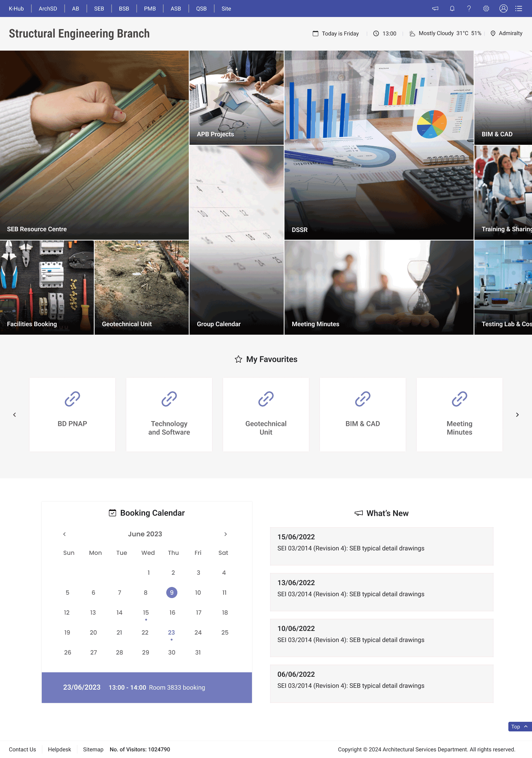Go to previous month in Booking Calendar
The width and height of the screenshot is (532, 758).
pos(65,534)
